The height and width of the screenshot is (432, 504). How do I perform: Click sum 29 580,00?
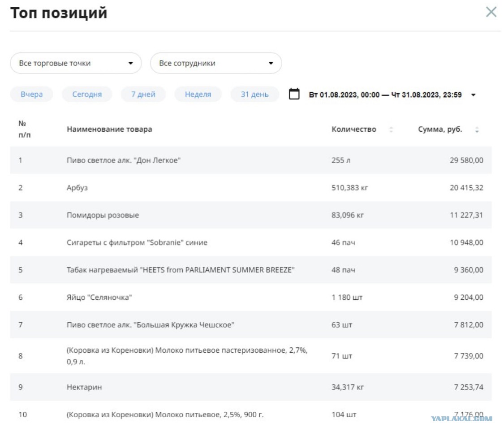[466, 160]
